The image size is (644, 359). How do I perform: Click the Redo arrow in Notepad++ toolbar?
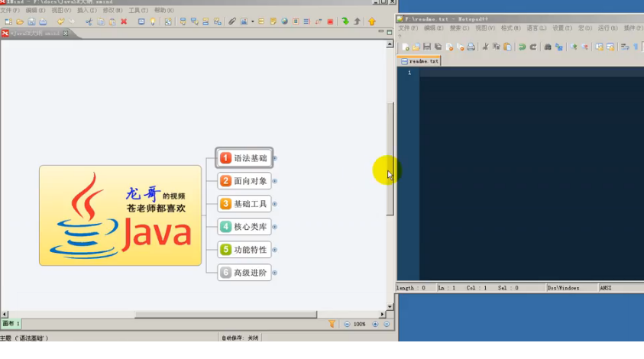click(x=533, y=47)
